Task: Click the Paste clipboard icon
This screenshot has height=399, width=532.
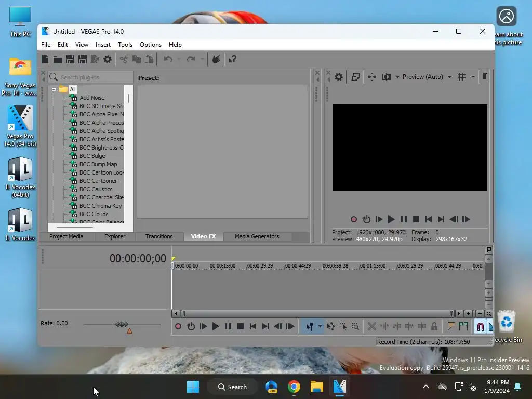Action: coord(149,59)
